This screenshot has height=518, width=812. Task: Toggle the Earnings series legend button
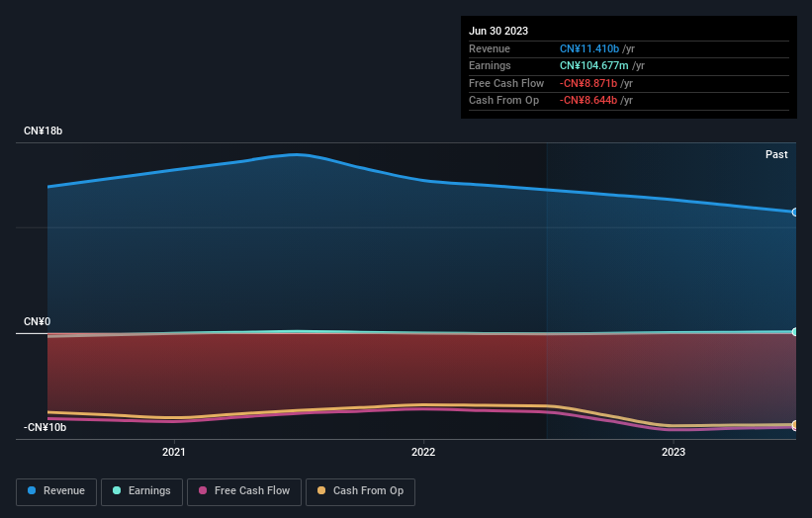pyautogui.click(x=141, y=491)
